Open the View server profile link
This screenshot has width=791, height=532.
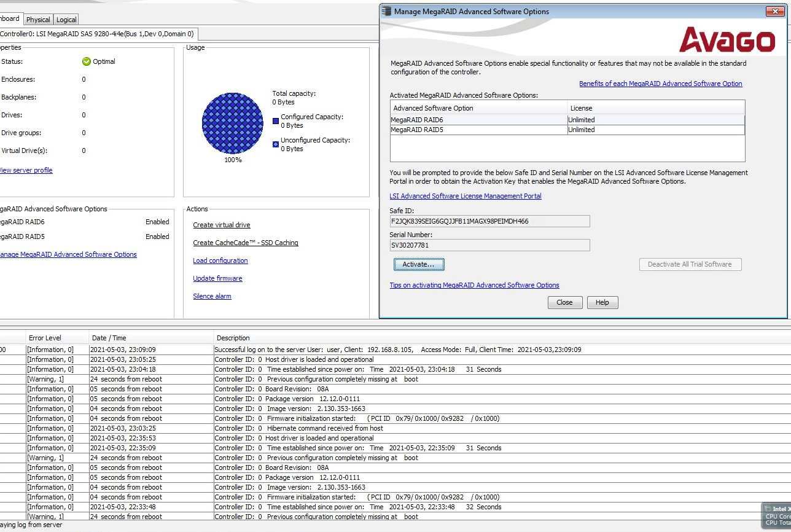click(x=26, y=170)
